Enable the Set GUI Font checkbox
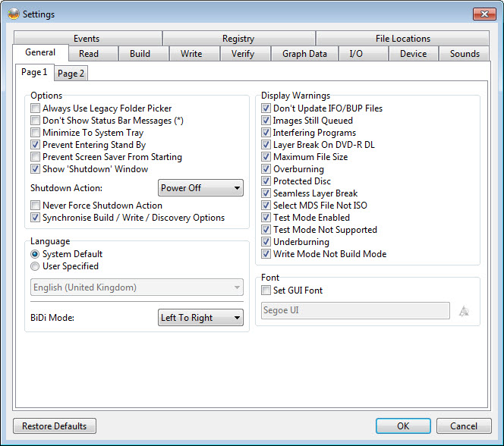Screen dimensions: 504x446 coord(266,291)
